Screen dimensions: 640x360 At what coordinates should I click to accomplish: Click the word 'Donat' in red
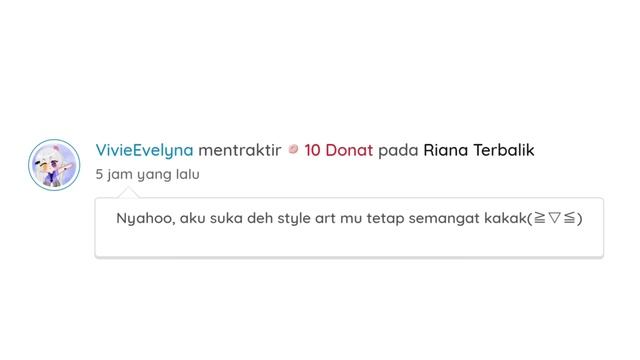(349, 150)
